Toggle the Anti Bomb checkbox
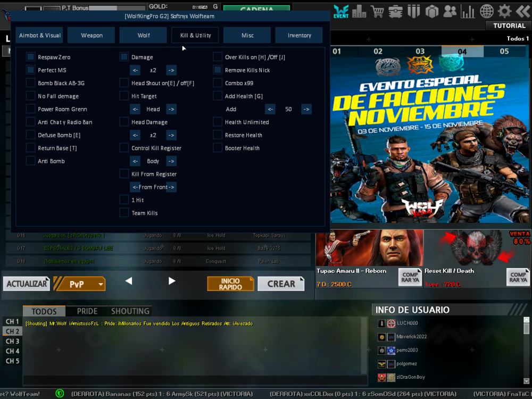The image size is (532, 399). [31, 161]
